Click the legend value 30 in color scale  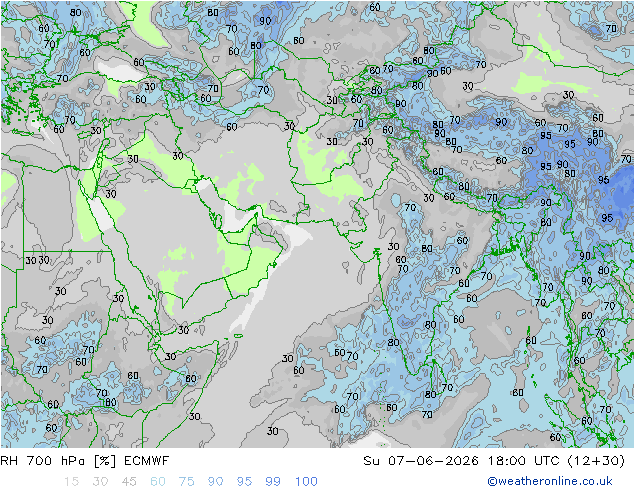coord(100,481)
